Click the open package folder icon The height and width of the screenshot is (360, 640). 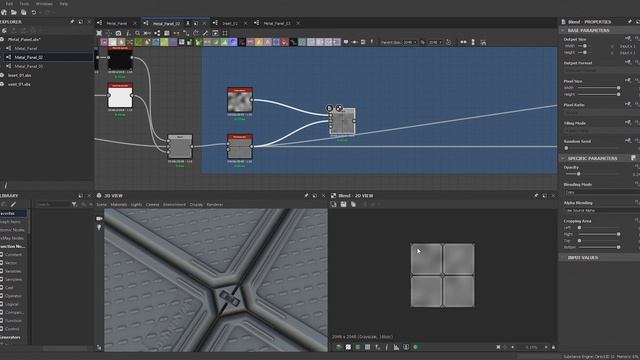click(13, 13)
